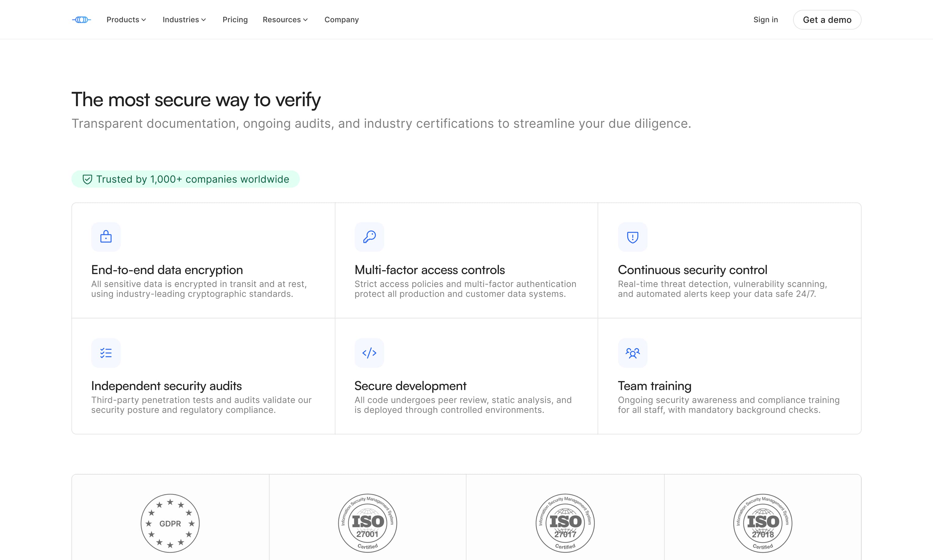Click the shield check icon in the Trusted badge

tap(87, 179)
